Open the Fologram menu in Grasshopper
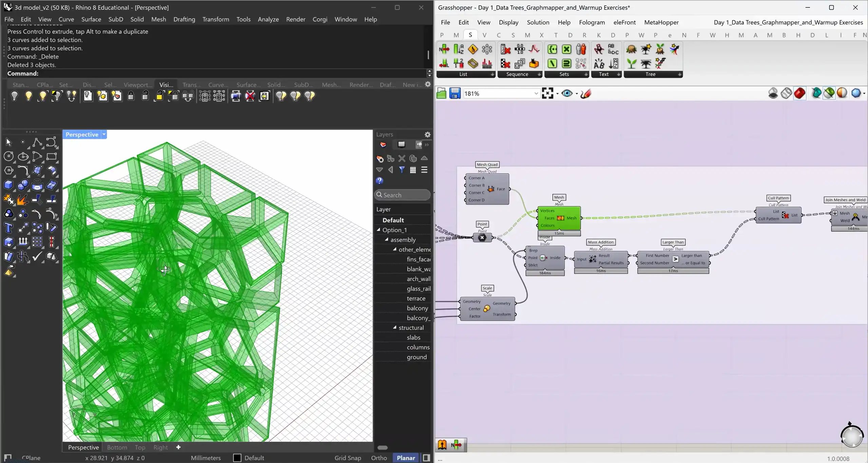Viewport: 868px width, 463px height. tap(592, 22)
